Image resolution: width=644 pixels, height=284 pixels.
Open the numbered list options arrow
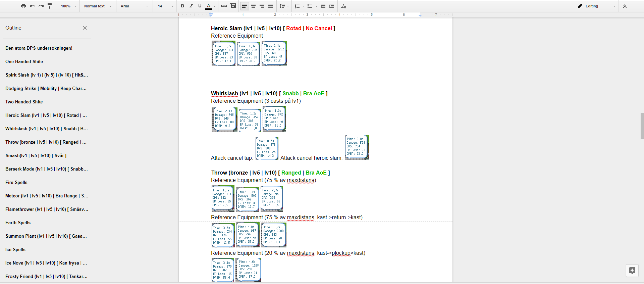point(304,6)
